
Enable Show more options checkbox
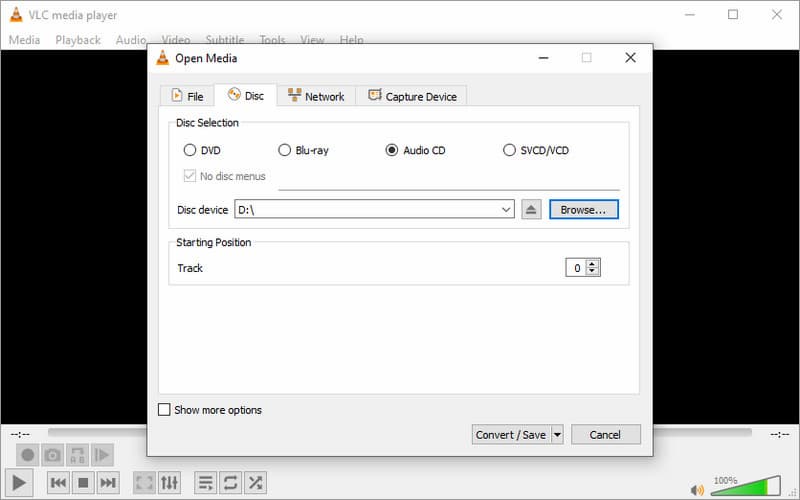(164, 410)
